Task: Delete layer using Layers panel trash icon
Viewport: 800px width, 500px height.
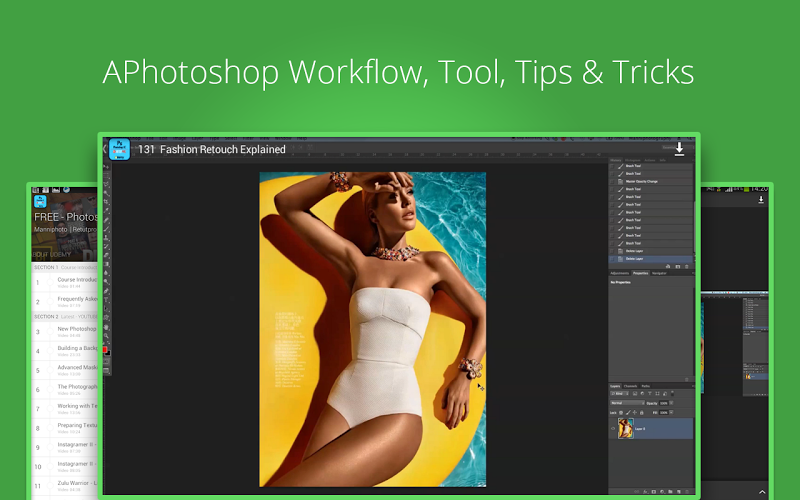Action: click(x=687, y=491)
